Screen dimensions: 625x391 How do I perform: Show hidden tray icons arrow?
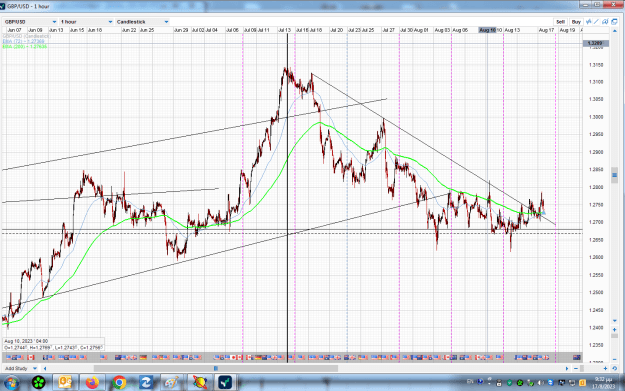click(489, 383)
